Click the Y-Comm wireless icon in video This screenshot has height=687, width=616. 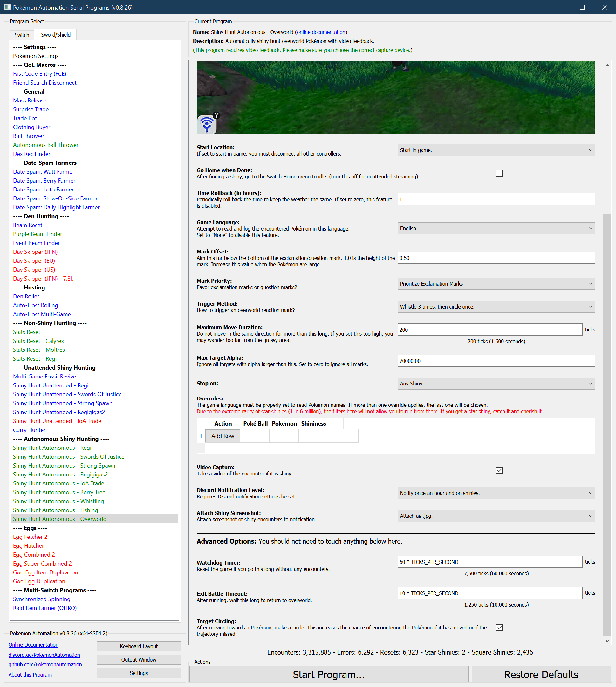[x=207, y=124]
